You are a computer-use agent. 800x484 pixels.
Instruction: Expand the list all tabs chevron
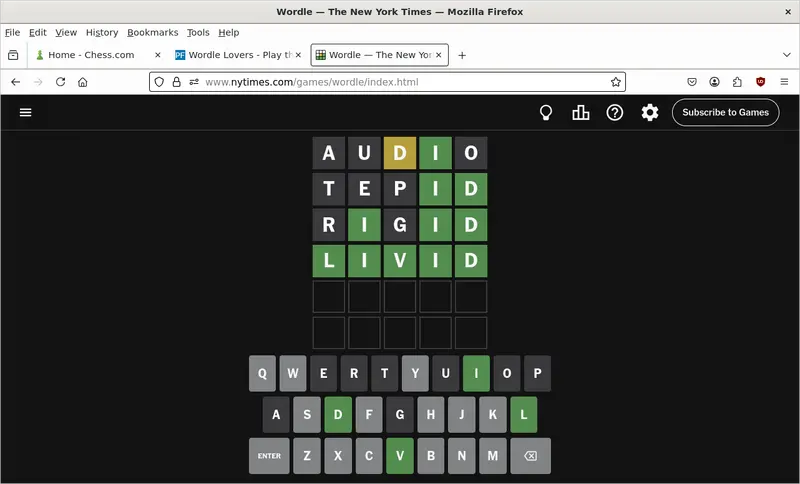[787, 55]
